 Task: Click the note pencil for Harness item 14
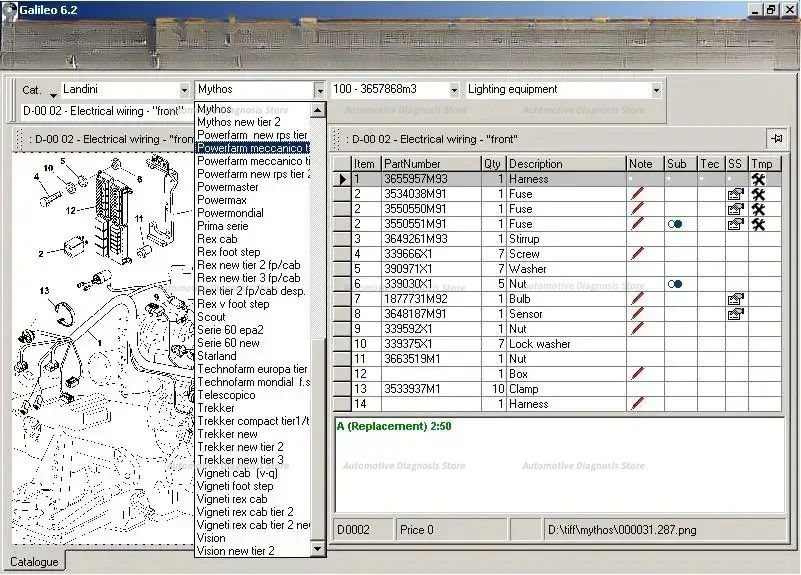[637, 404]
